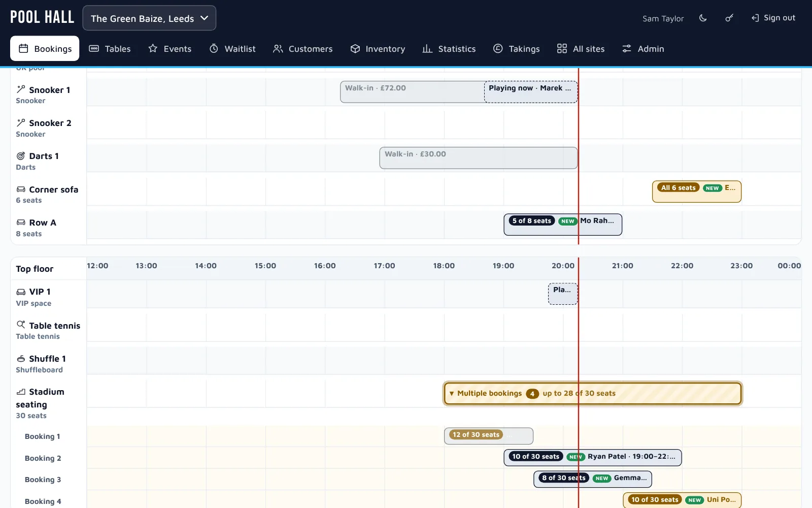Open the Admin settings tab

point(643,49)
